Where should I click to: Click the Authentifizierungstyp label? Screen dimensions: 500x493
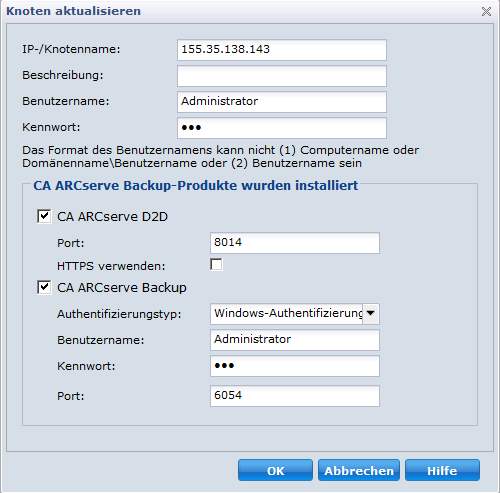119,314
